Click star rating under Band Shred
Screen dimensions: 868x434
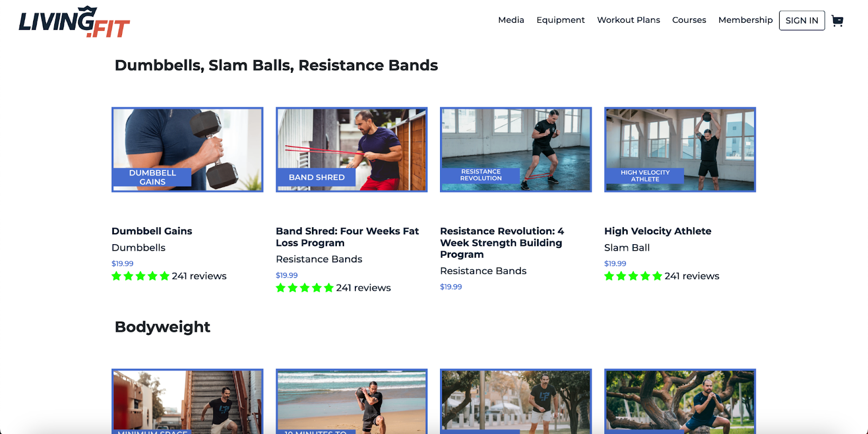click(x=305, y=288)
